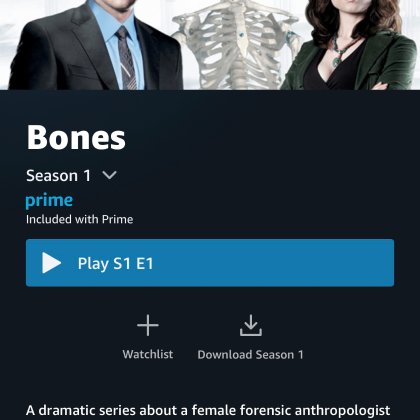Choose the Download Season 1 label
This screenshot has width=420, height=420.
coord(251,355)
